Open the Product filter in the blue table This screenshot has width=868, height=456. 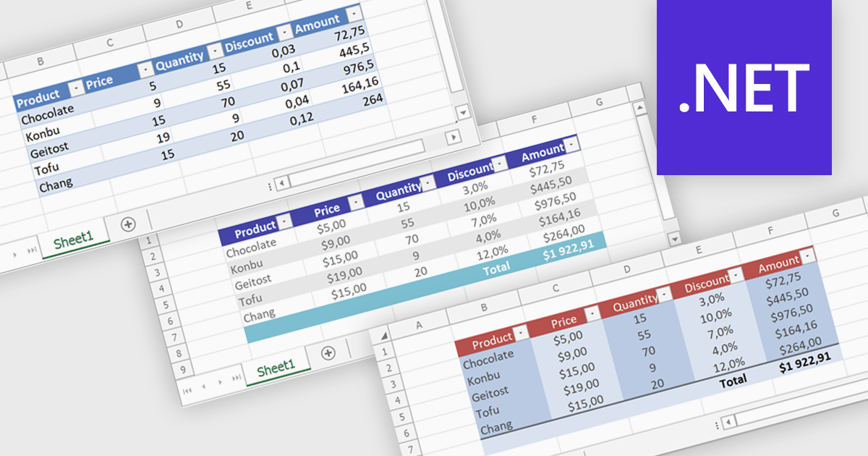[x=77, y=89]
